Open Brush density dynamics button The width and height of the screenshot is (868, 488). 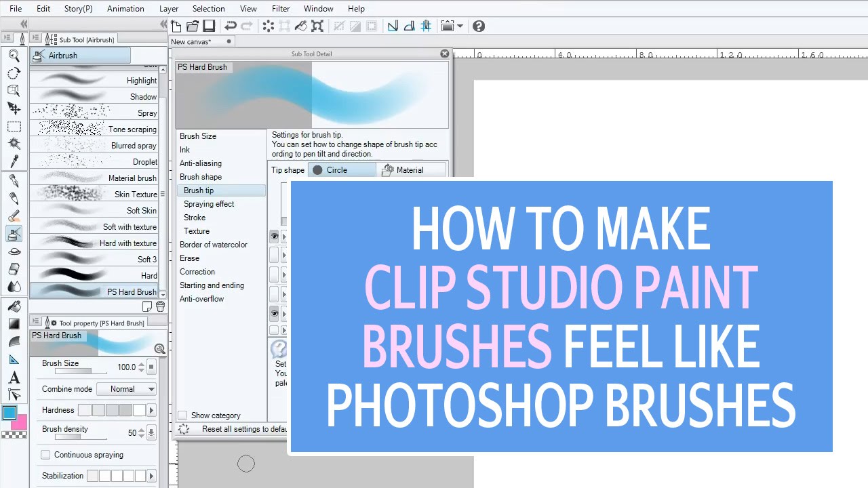click(x=151, y=432)
